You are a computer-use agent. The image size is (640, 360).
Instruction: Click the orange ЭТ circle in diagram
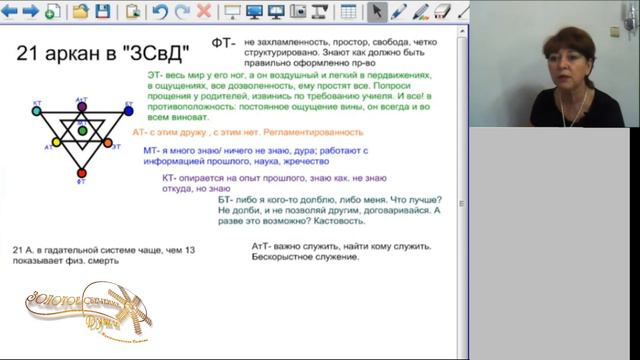pyautogui.click(x=108, y=143)
